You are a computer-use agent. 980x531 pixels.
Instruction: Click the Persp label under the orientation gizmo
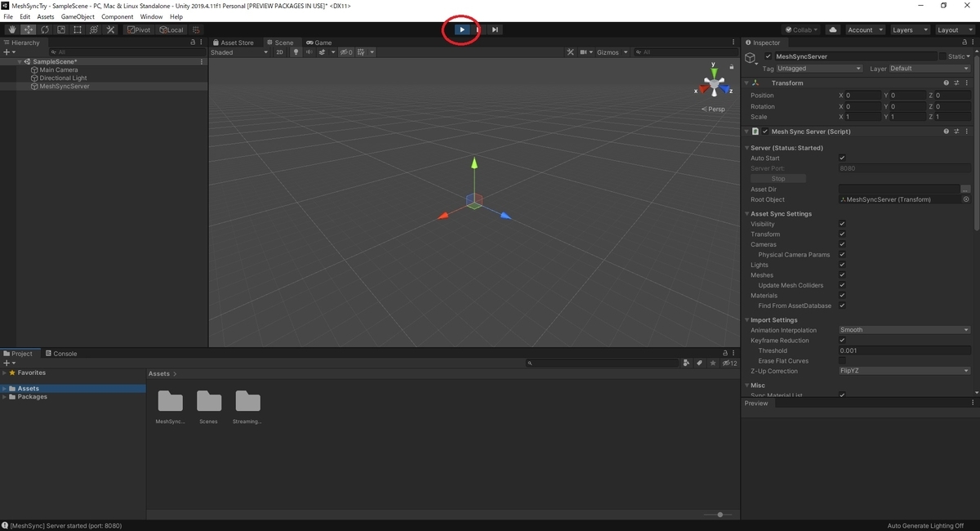pos(713,109)
